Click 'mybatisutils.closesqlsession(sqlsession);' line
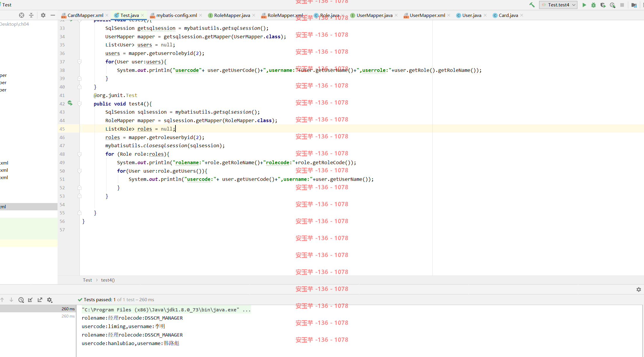This screenshot has width=644, height=357. [165, 145]
